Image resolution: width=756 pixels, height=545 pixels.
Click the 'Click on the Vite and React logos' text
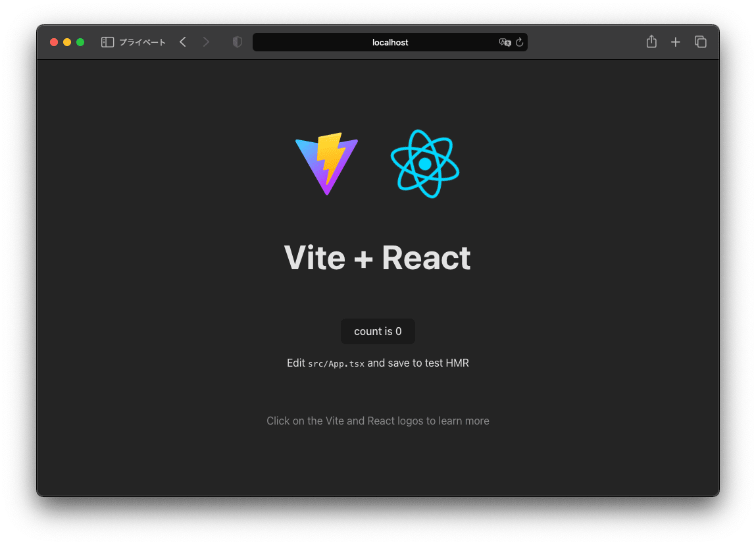[x=378, y=421]
